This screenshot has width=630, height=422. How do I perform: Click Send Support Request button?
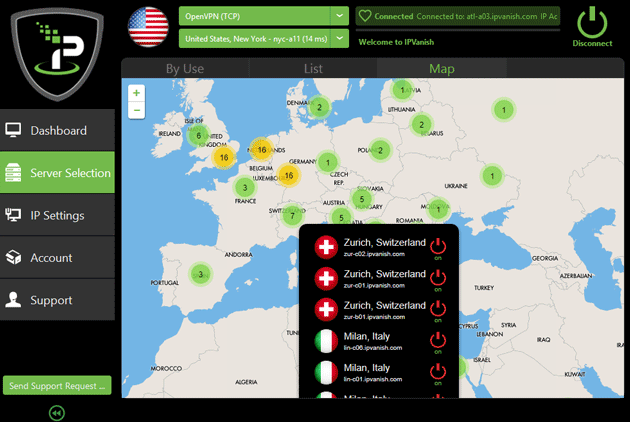[x=57, y=385]
